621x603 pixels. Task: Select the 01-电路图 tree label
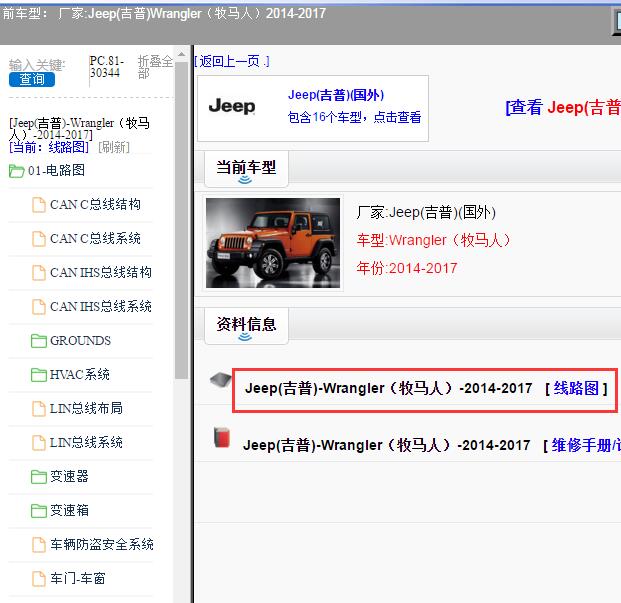[56, 170]
